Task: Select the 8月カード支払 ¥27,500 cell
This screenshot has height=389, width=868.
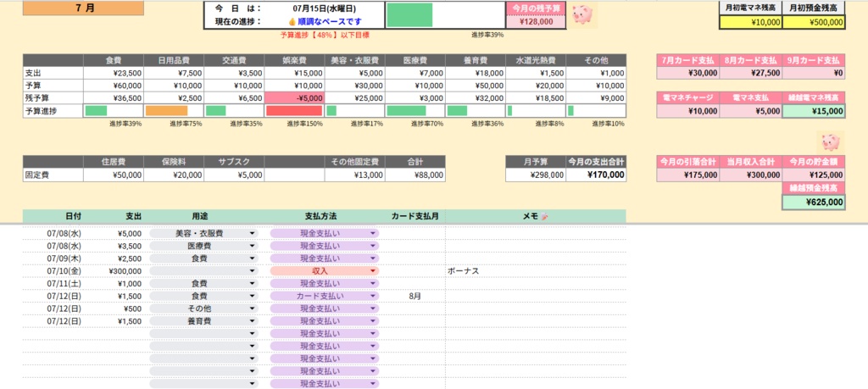Action: coord(751,73)
